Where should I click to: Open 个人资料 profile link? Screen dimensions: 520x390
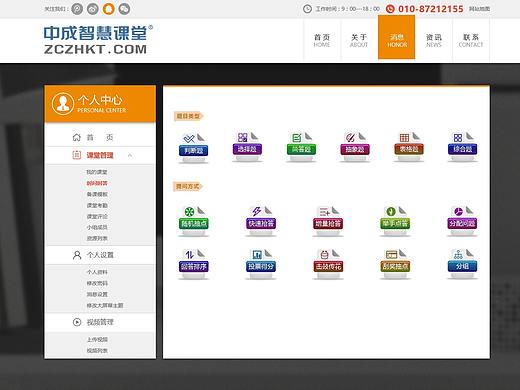point(97,272)
